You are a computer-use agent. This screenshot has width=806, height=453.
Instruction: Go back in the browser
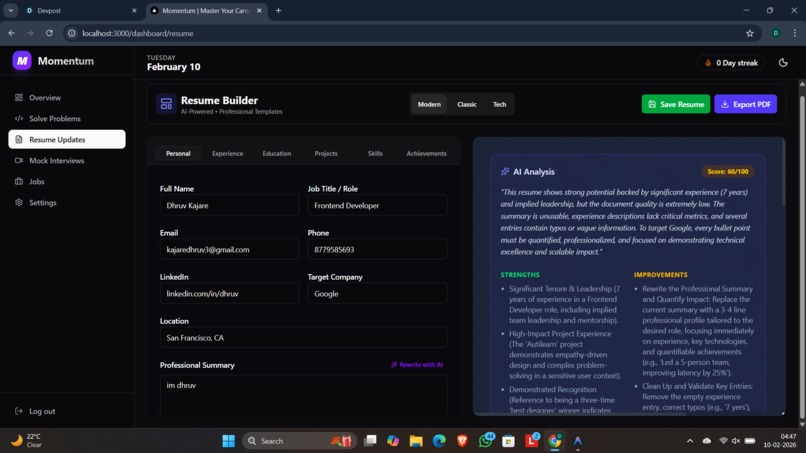pyautogui.click(x=11, y=33)
